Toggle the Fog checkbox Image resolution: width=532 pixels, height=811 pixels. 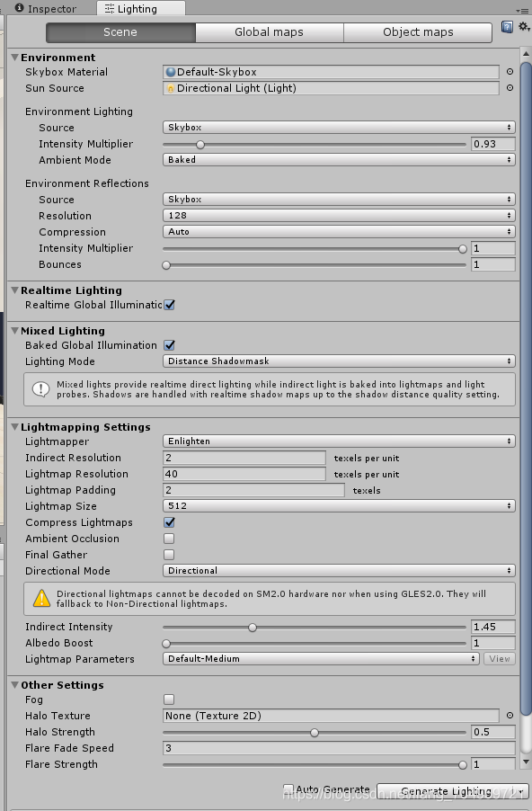click(x=169, y=700)
